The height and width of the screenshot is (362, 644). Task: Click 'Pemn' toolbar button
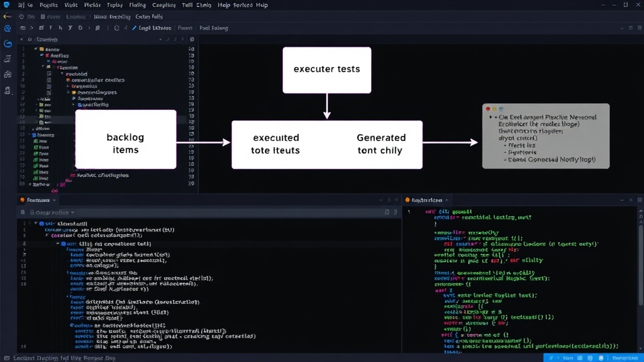tap(185, 28)
